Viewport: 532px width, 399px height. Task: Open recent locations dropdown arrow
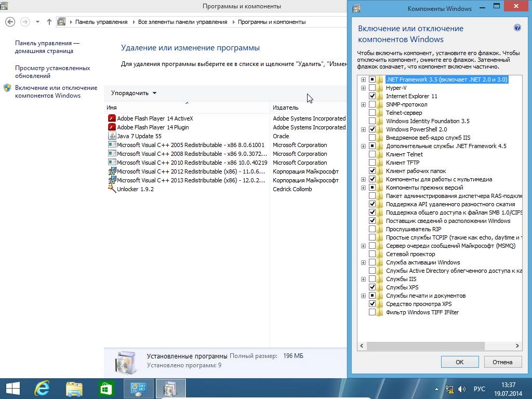pyautogui.click(x=37, y=22)
